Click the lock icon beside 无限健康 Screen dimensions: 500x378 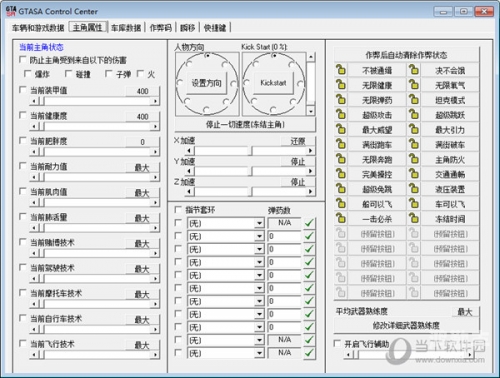[341, 85]
